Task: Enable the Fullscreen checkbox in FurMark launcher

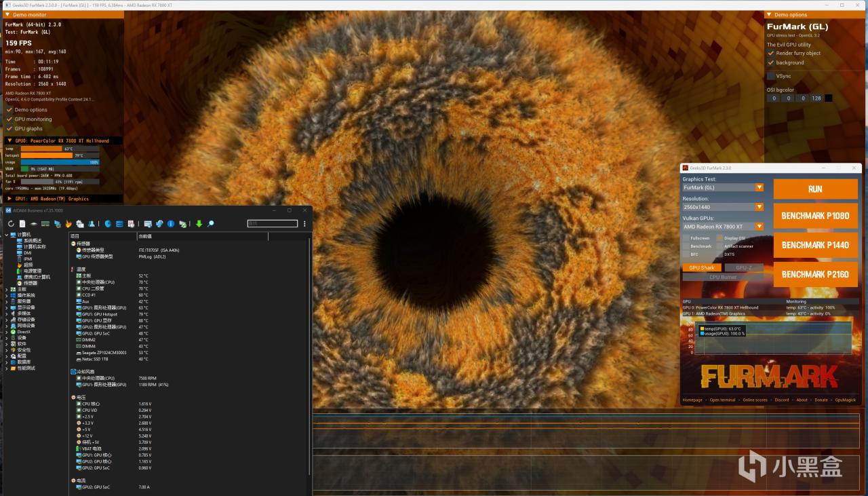Action: coord(686,238)
